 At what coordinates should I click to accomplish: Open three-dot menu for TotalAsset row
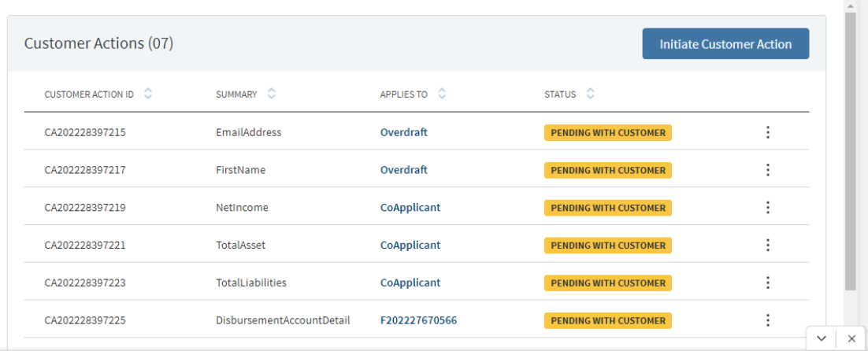767,246
